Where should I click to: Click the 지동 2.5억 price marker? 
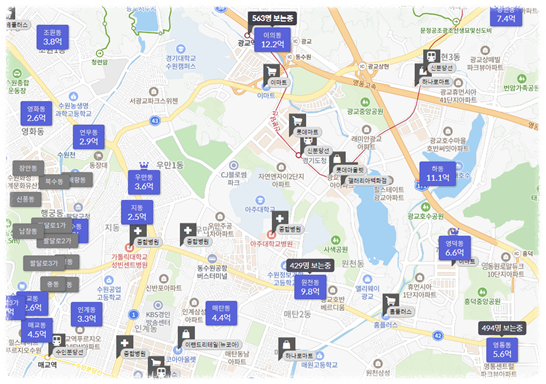point(137,212)
